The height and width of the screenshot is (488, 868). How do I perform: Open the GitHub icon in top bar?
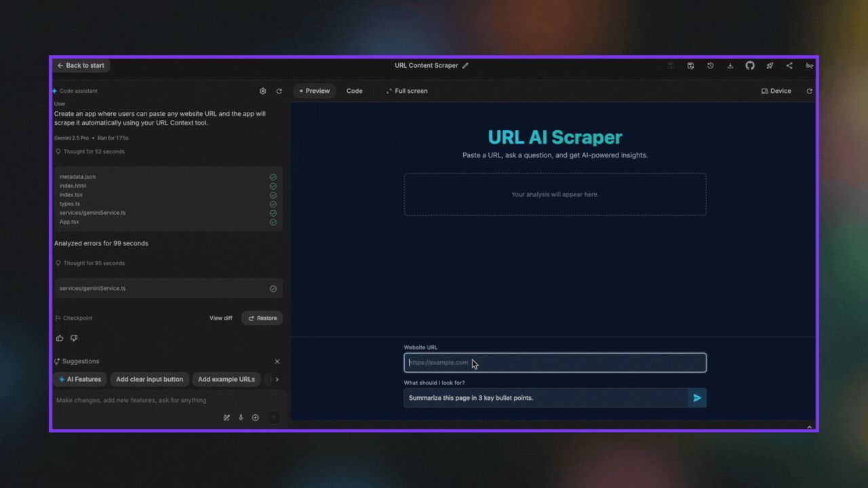click(750, 66)
